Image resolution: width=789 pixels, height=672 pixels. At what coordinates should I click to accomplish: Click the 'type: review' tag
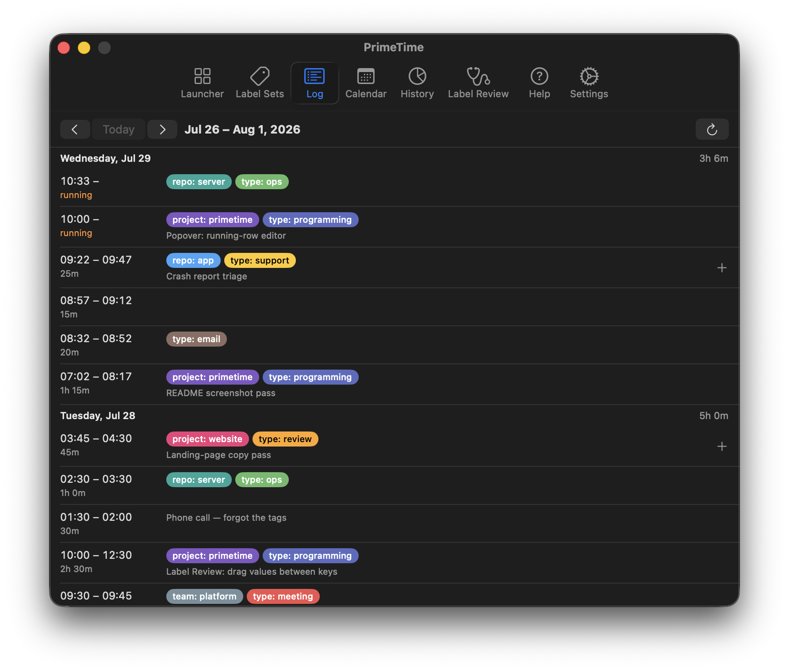tap(285, 439)
